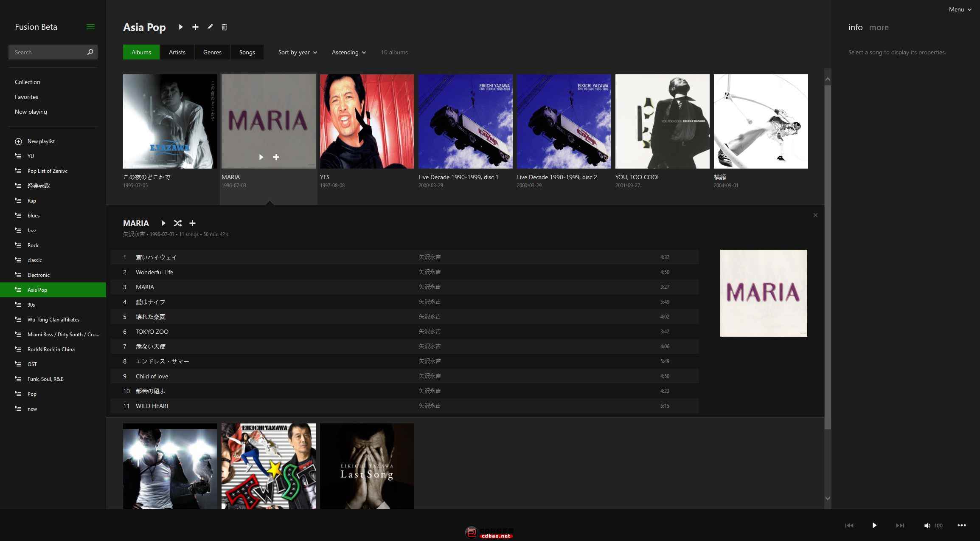Open the YU playlist
The image size is (980, 541).
(x=53, y=156)
